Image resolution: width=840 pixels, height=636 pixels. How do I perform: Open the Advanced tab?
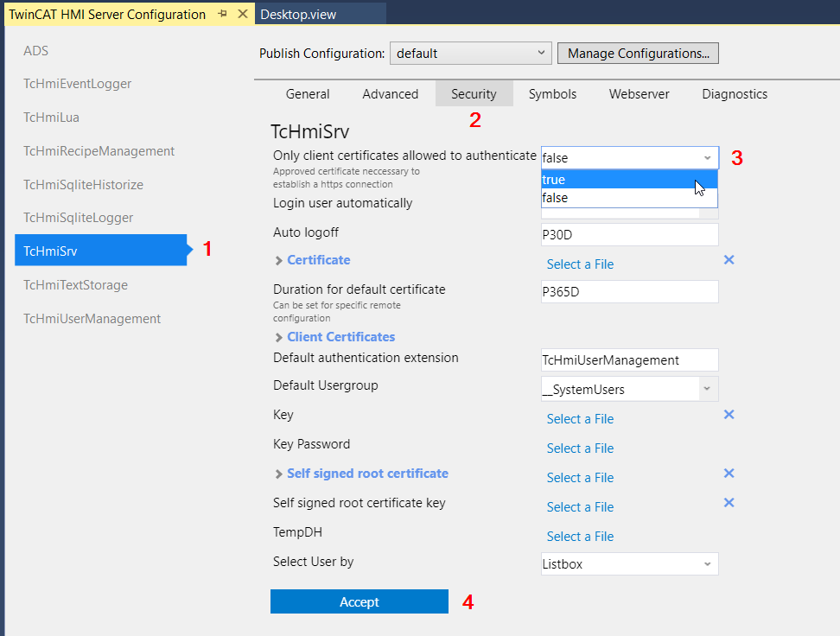(x=390, y=94)
